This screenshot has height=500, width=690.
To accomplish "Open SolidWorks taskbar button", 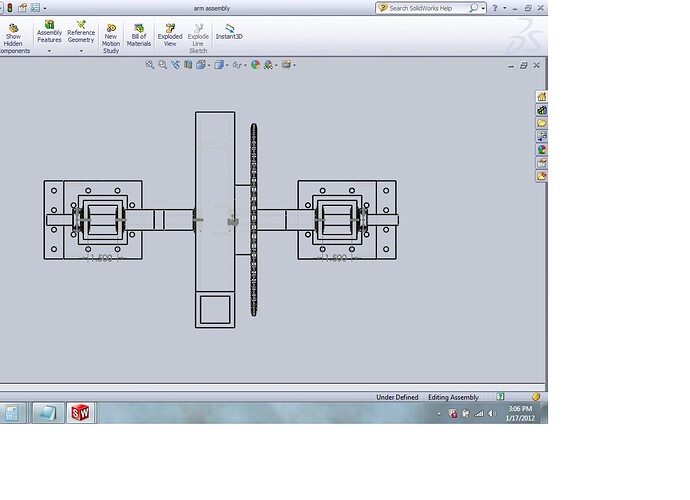I will click(x=80, y=413).
